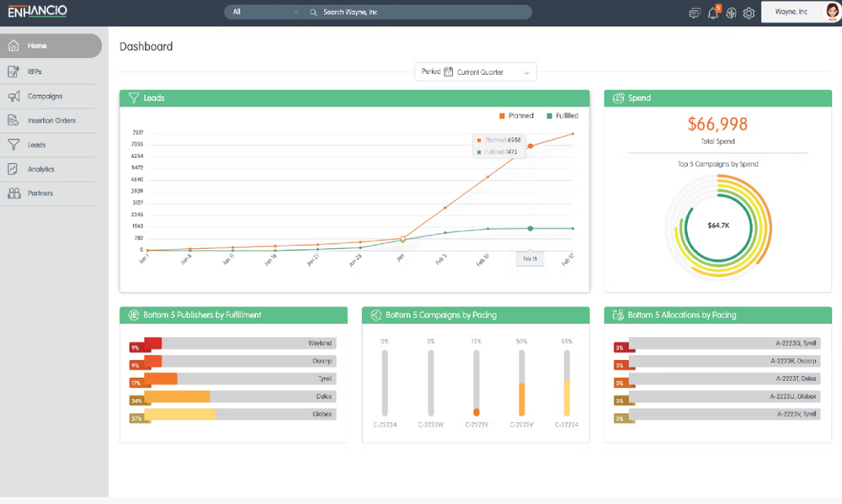The height and width of the screenshot is (504, 842).
Task: Select the Leads funnel icon
Action: click(x=13, y=145)
